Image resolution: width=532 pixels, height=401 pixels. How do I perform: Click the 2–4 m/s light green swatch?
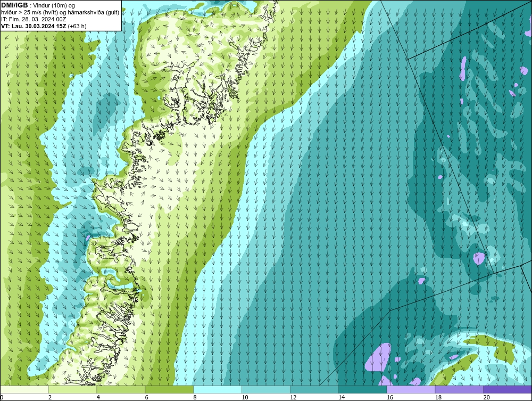coord(72,389)
